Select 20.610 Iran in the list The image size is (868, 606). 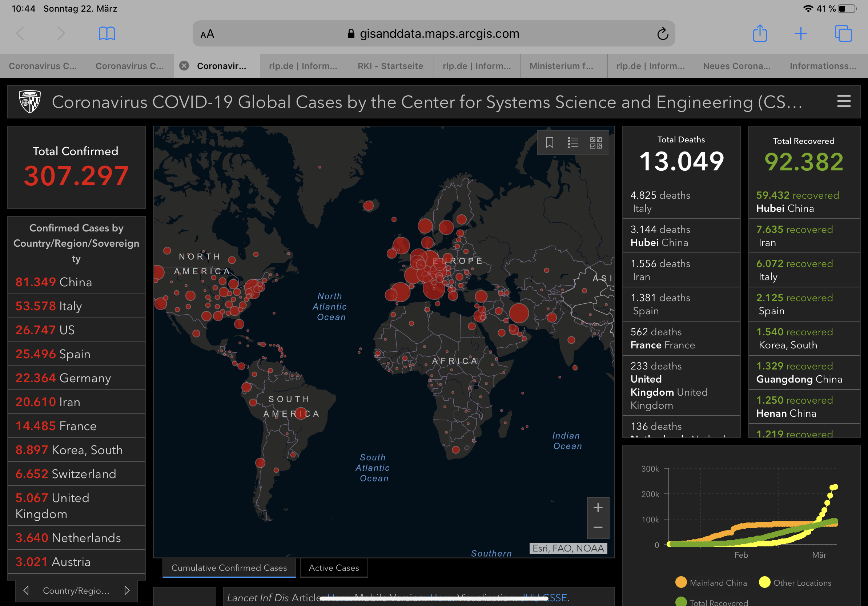(x=76, y=402)
